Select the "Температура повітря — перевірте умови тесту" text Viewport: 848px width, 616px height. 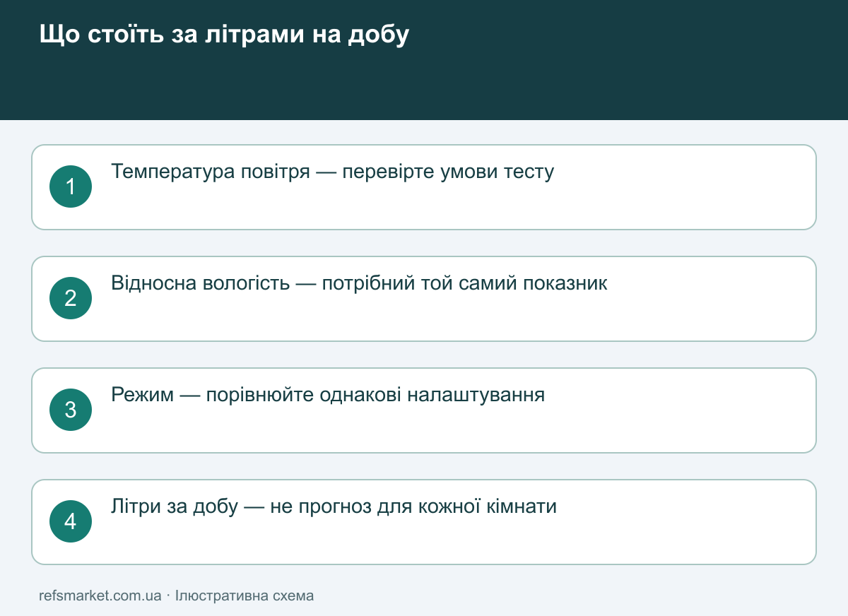[333, 172]
